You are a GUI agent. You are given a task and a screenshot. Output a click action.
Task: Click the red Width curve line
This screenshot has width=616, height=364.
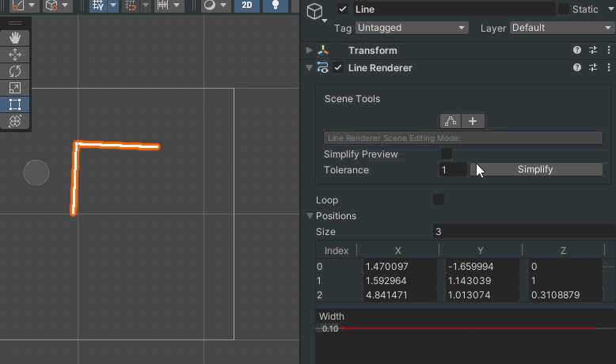pos(470,328)
